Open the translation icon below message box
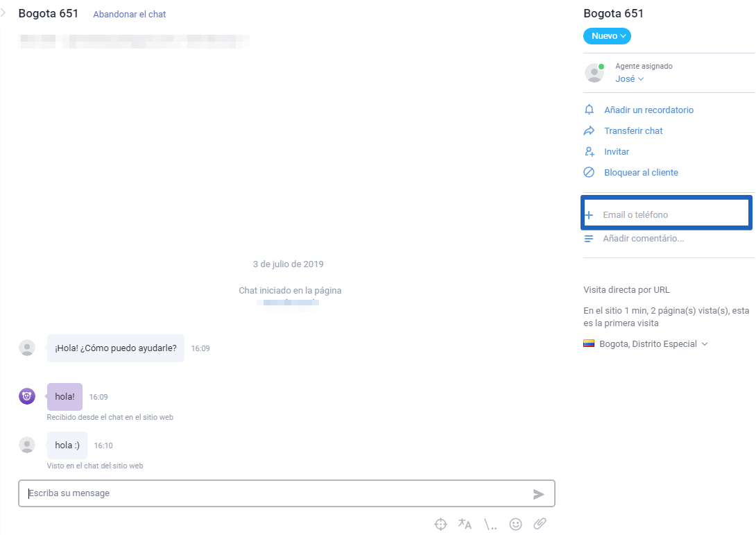The width and height of the screenshot is (756, 535). (465, 524)
